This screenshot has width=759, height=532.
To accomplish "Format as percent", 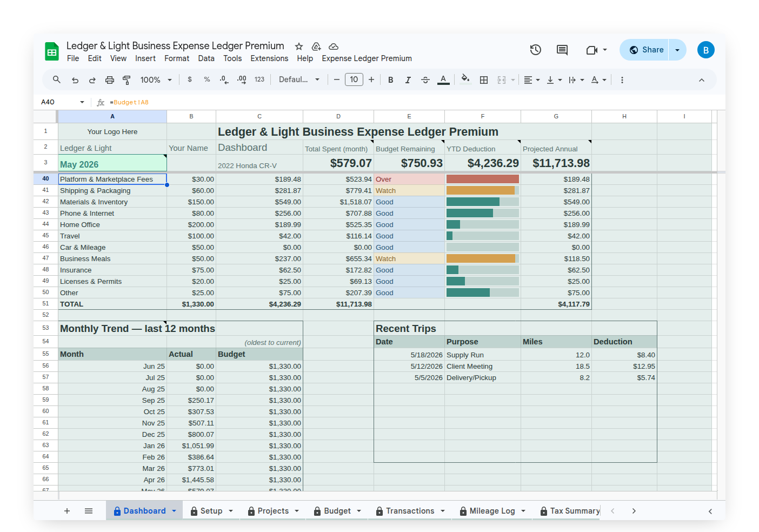I will (x=207, y=79).
